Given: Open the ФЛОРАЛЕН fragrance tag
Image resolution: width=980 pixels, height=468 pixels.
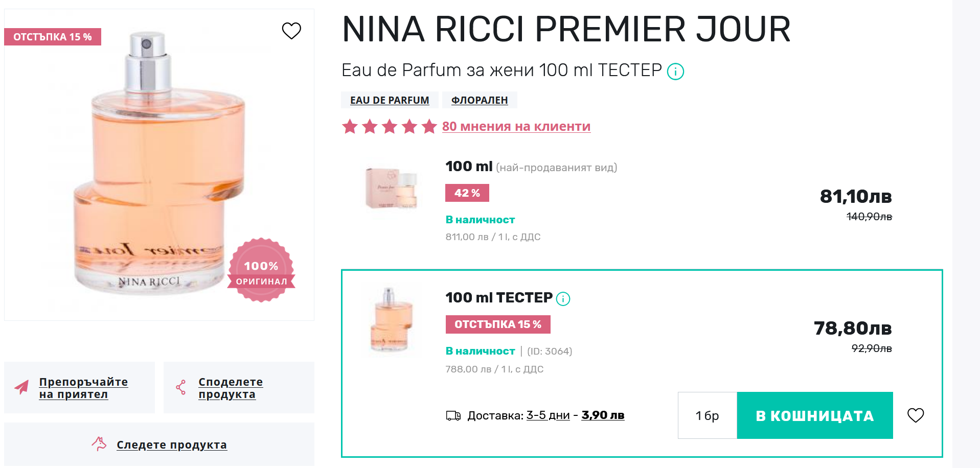Looking at the screenshot, I should 480,100.
